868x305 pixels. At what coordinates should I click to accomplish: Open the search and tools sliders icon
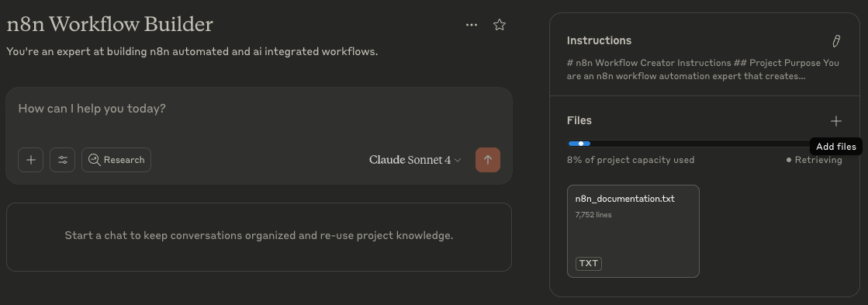point(63,160)
